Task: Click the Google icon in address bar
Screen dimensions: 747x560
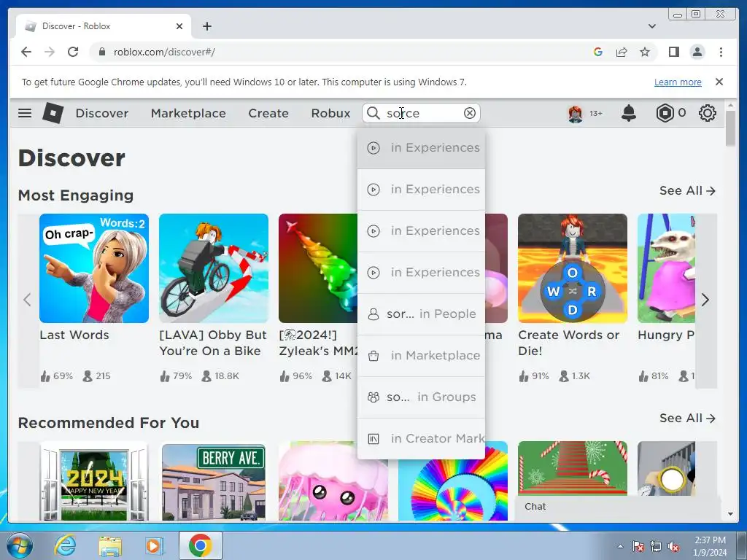Action: coord(598,52)
